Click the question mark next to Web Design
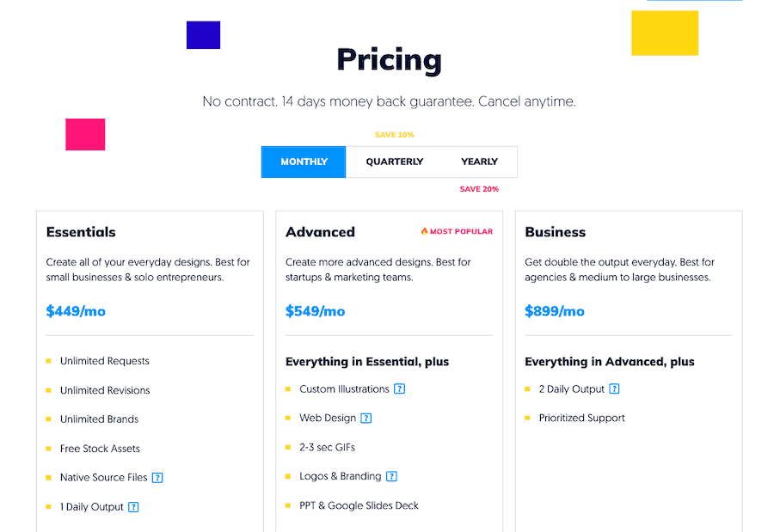 (365, 418)
